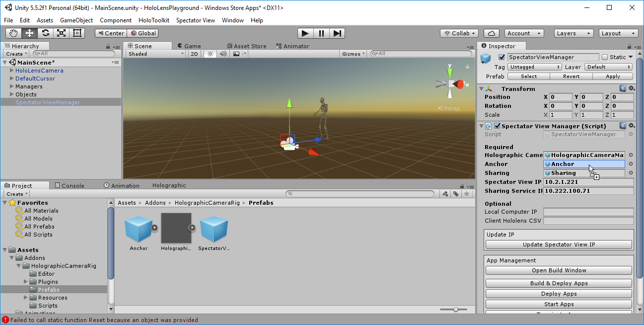
Task: Open object picker for Holographic Camera field
Action: click(x=631, y=155)
